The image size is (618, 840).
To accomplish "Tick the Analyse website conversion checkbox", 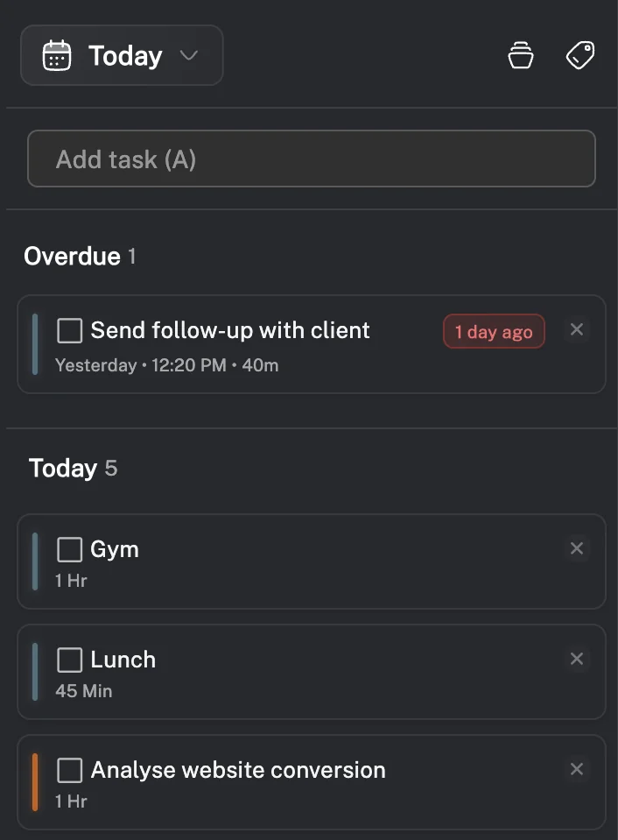I will 68,770.
